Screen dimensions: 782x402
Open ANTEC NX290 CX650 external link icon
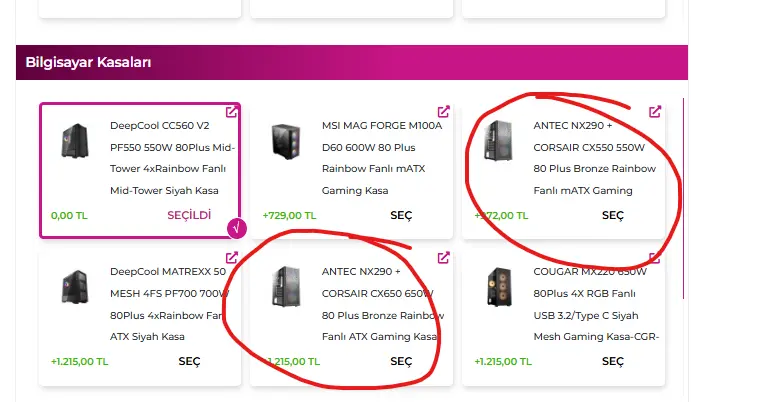443,258
